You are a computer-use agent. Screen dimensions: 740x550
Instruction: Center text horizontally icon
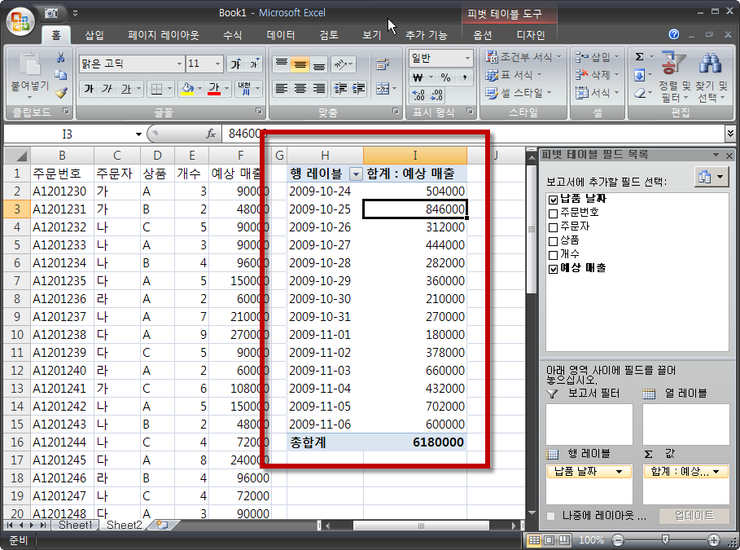300,88
